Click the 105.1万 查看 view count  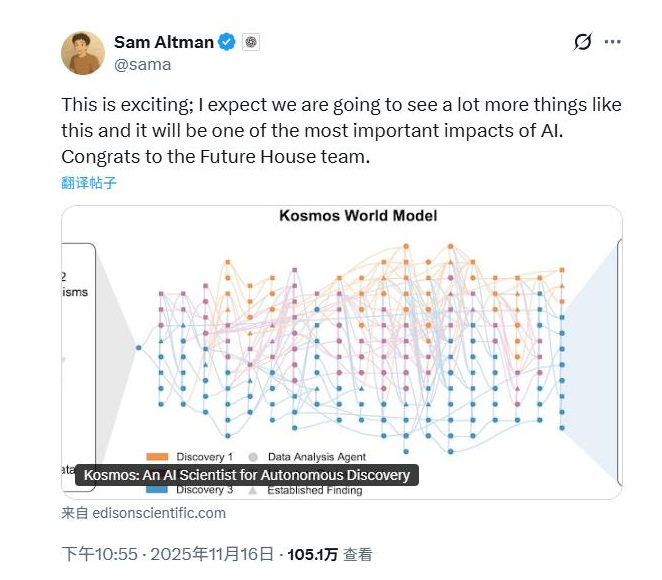tap(330, 554)
